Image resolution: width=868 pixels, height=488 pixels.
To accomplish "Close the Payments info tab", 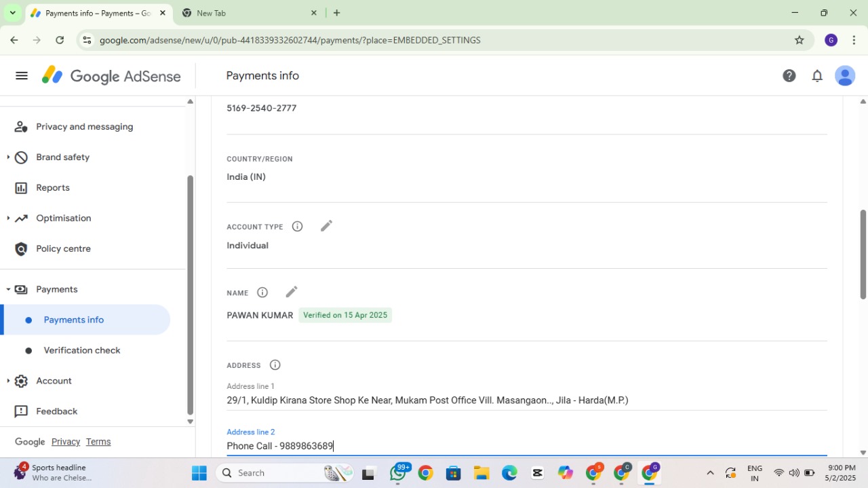I will [x=163, y=13].
